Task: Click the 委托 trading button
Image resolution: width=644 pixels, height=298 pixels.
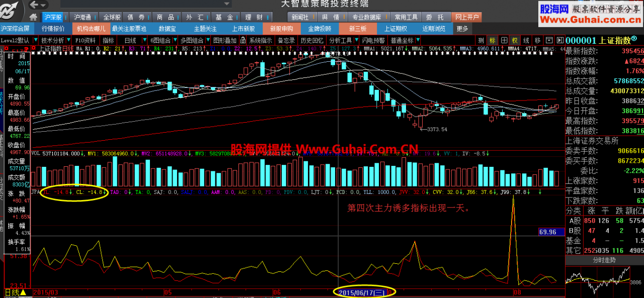Action: (x=436, y=17)
